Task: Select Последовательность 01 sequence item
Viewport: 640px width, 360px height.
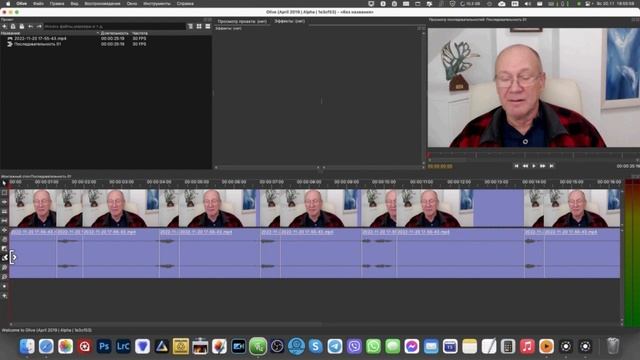Action: 38,44
